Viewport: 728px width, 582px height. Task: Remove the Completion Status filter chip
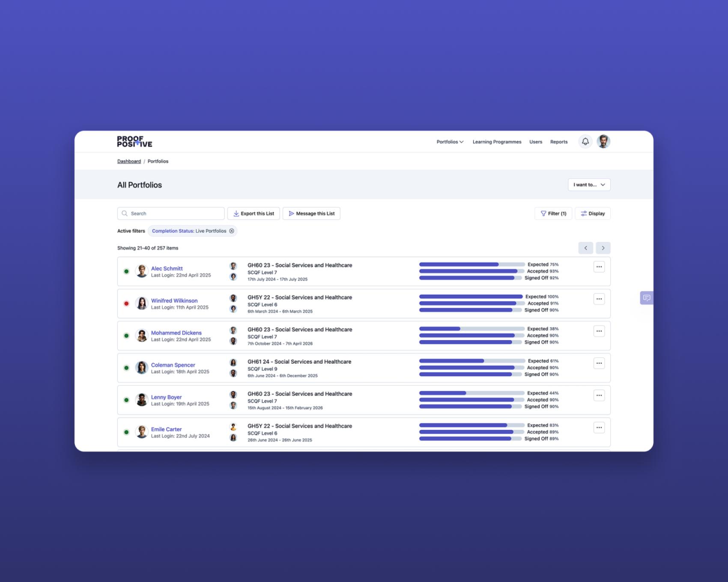click(232, 231)
